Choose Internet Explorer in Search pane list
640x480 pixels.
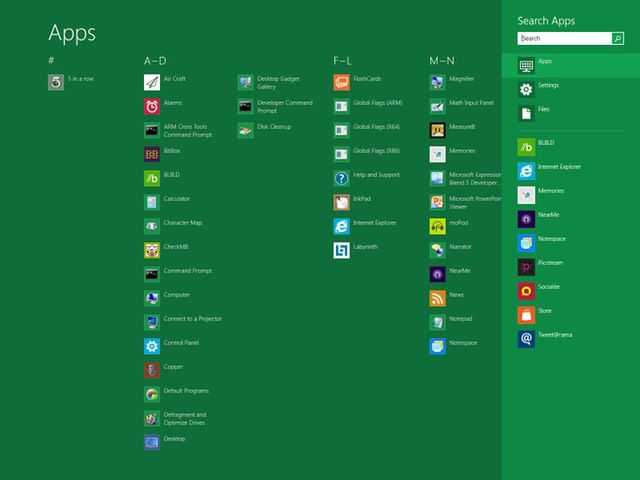[571, 171]
